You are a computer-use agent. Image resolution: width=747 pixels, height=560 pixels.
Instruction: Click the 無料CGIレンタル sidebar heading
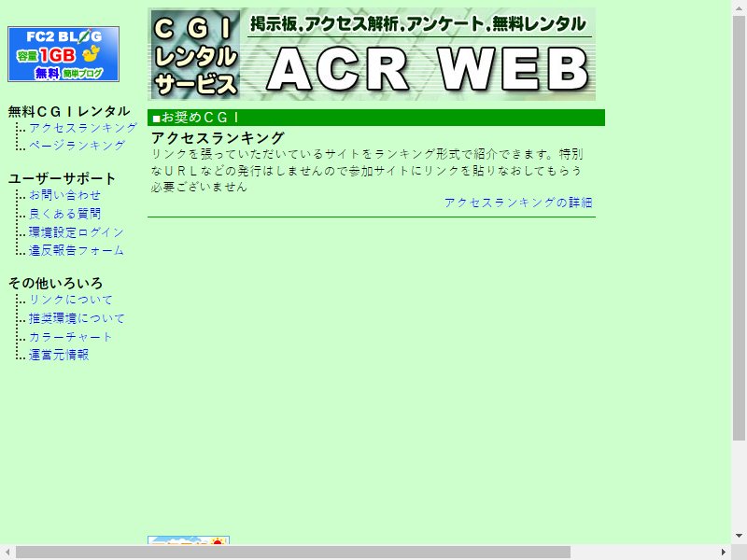[x=69, y=111]
